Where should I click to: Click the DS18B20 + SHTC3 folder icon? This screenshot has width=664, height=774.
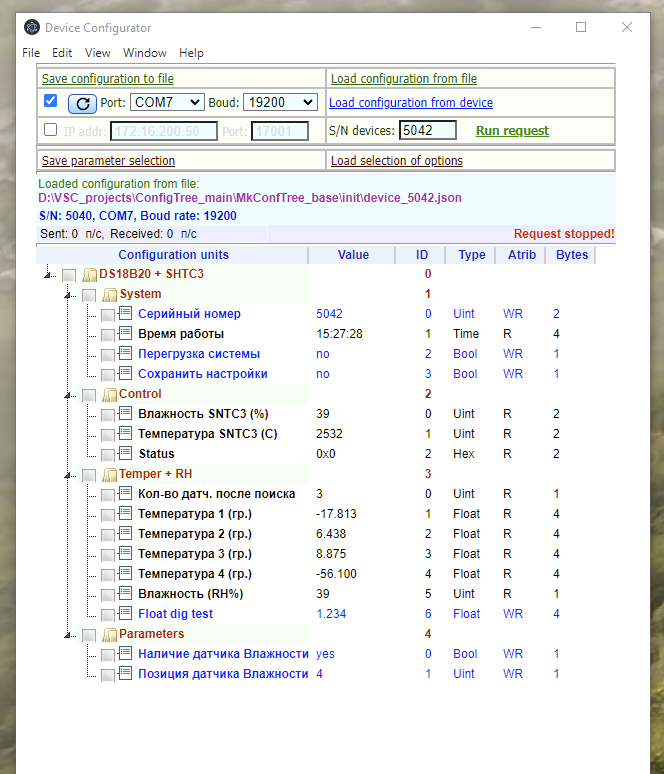pos(89,274)
